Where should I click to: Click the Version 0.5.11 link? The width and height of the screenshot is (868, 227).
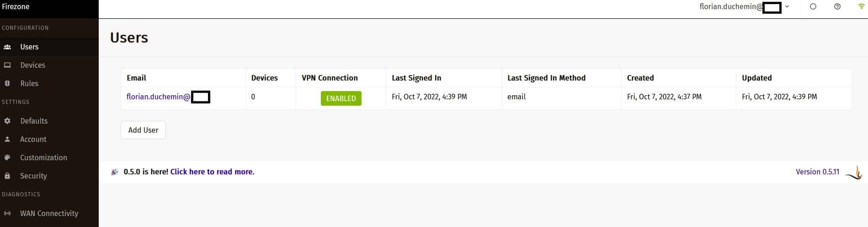point(817,172)
